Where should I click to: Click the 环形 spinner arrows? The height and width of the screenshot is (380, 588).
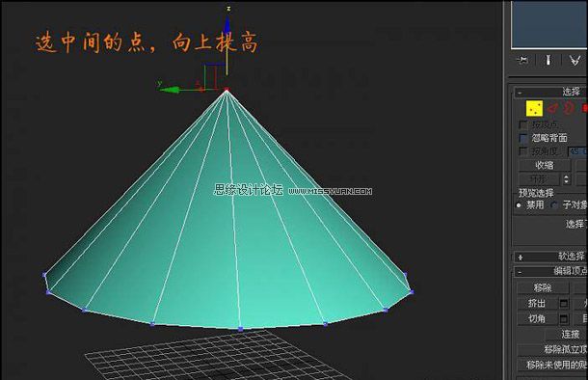point(566,179)
